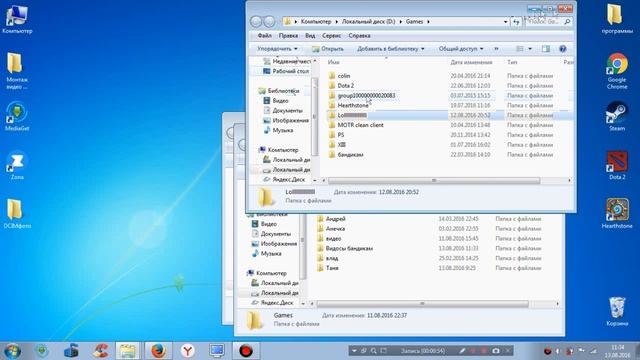Launch Dota 2 from the desktop
The width and height of the screenshot is (640, 360).
(x=617, y=165)
